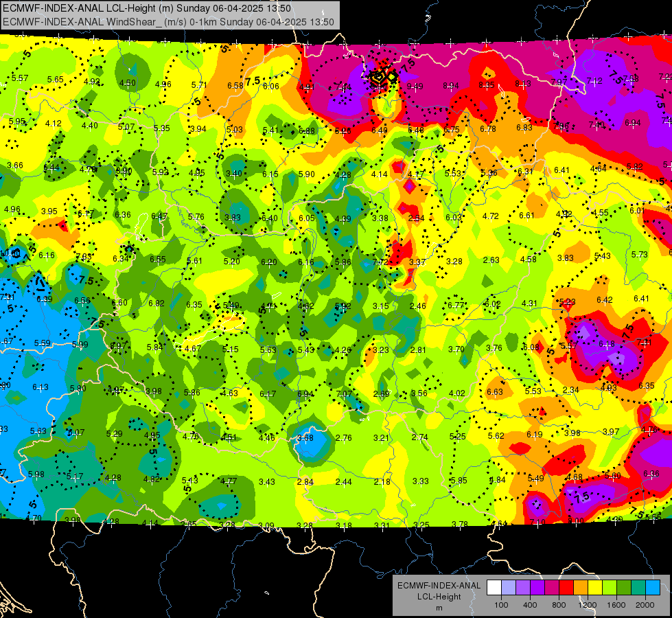672x618 pixels.
Task: Click the wind shear value "3.40"
Action: click(233, 173)
